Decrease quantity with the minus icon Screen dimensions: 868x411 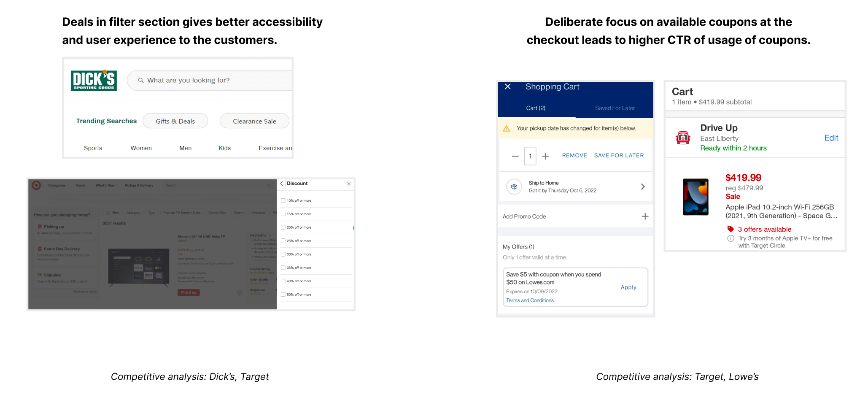[515, 156]
